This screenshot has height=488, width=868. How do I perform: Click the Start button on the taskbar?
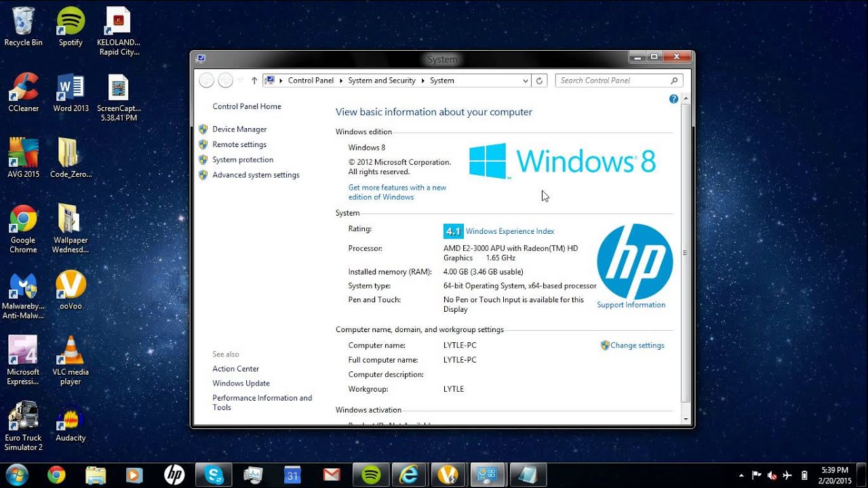click(x=16, y=474)
